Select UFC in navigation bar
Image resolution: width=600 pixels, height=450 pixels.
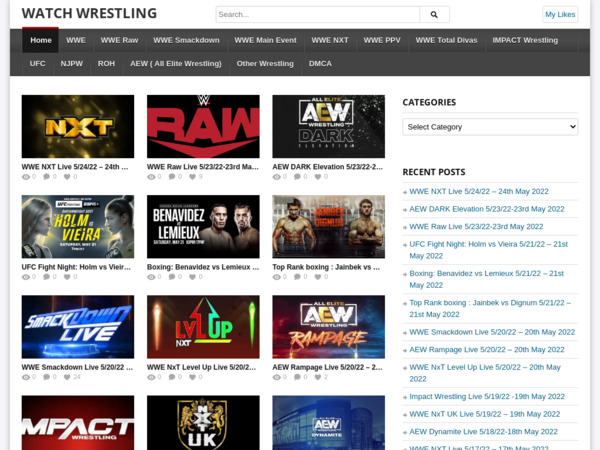pyautogui.click(x=38, y=64)
